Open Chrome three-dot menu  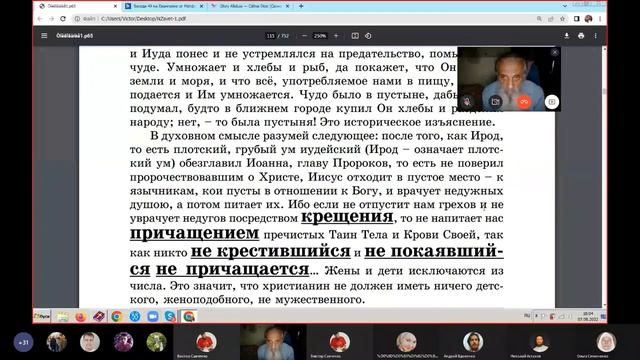tap(600, 18)
